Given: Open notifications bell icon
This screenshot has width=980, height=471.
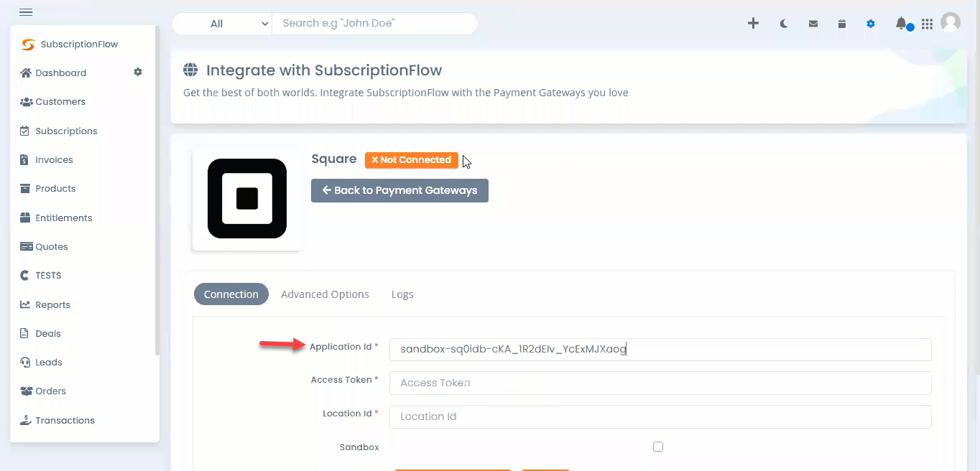Looking at the screenshot, I should [x=900, y=23].
